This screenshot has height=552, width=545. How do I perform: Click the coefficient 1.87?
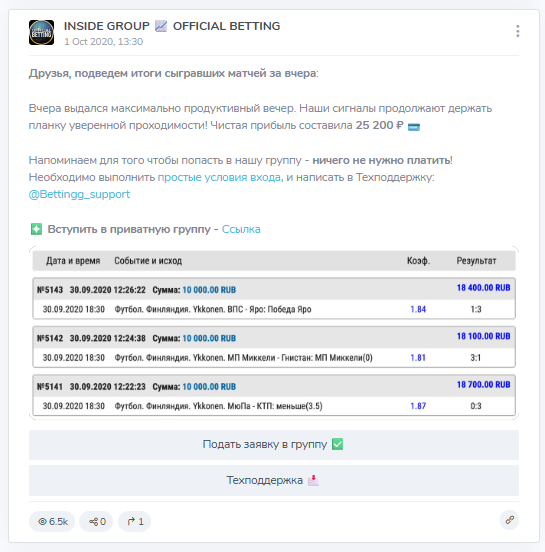418,406
